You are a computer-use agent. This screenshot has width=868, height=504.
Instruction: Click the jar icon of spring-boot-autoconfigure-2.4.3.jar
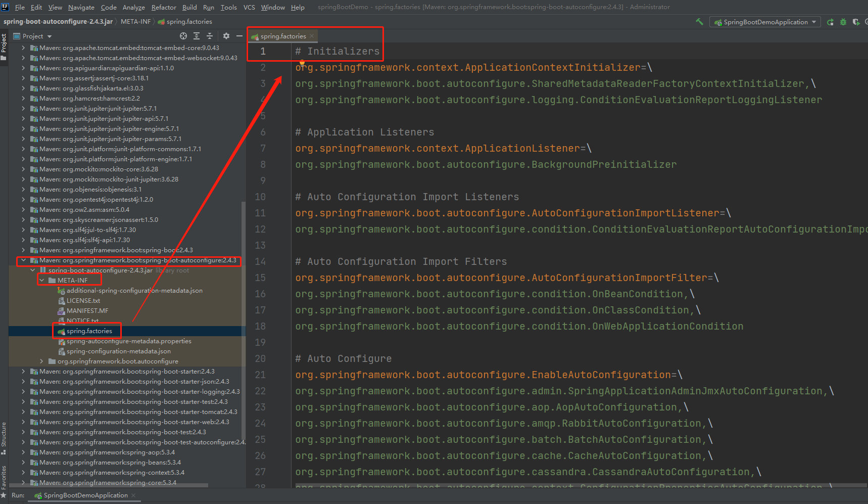pos(43,270)
